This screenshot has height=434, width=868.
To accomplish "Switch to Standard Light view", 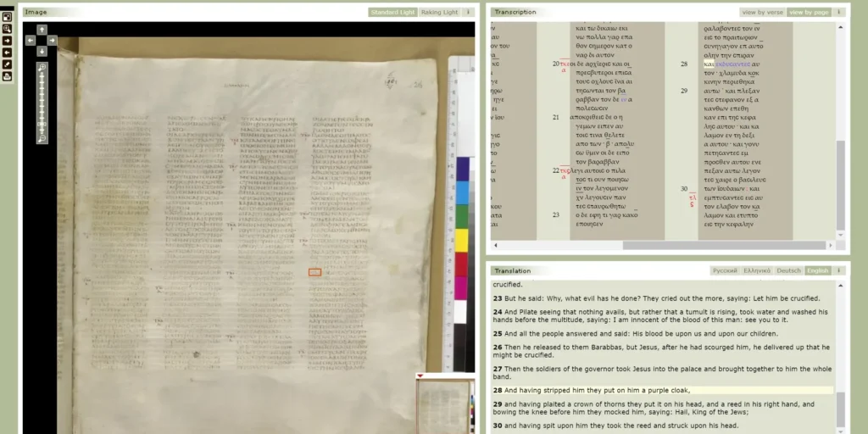I will coord(392,12).
